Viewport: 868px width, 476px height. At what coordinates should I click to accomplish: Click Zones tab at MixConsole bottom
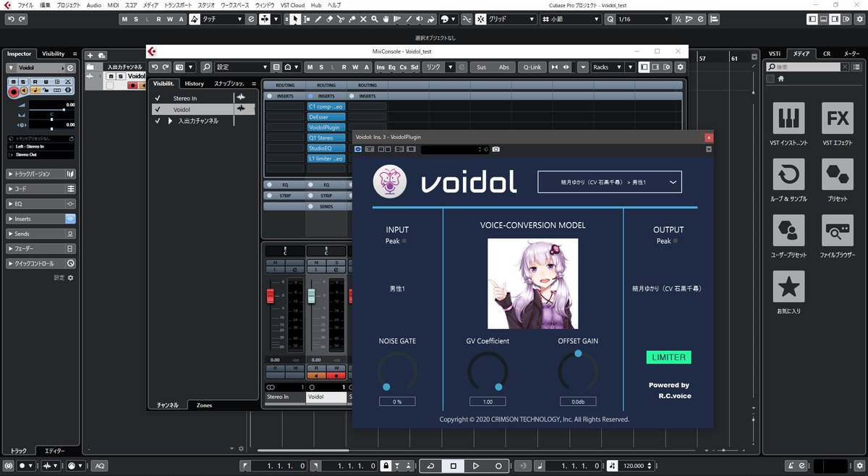coord(204,405)
